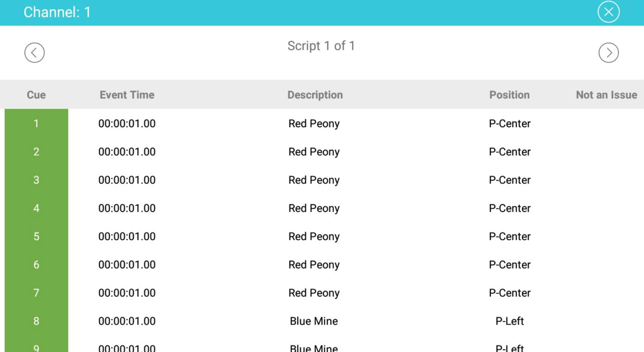Click the Not an Issue column header
This screenshot has width=644, height=352.
pyautogui.click(x=606, y=95)
